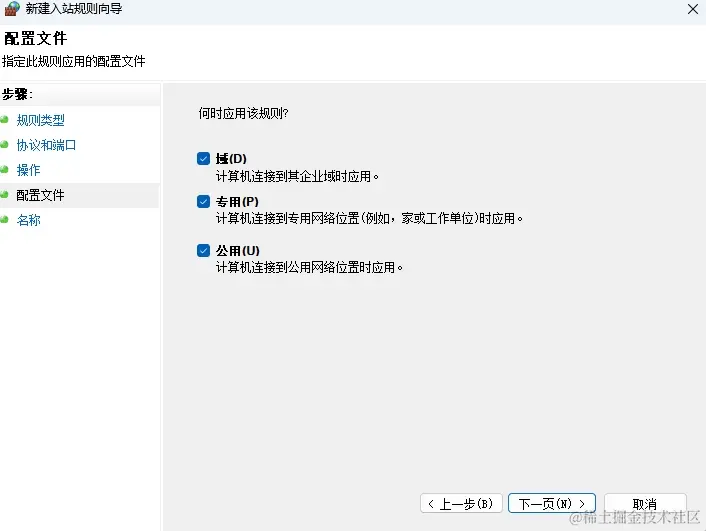Close the 新建入站规则向导 window

coord(692,9)
